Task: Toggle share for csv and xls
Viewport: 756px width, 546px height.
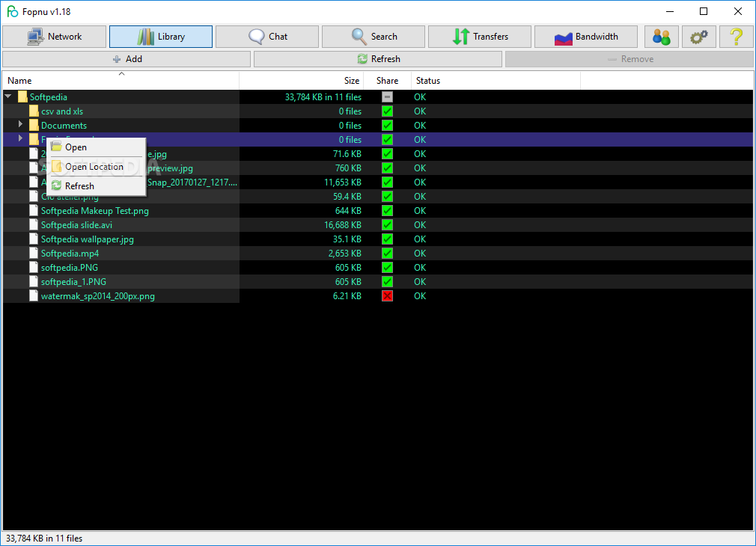Action: click(387, 111)
